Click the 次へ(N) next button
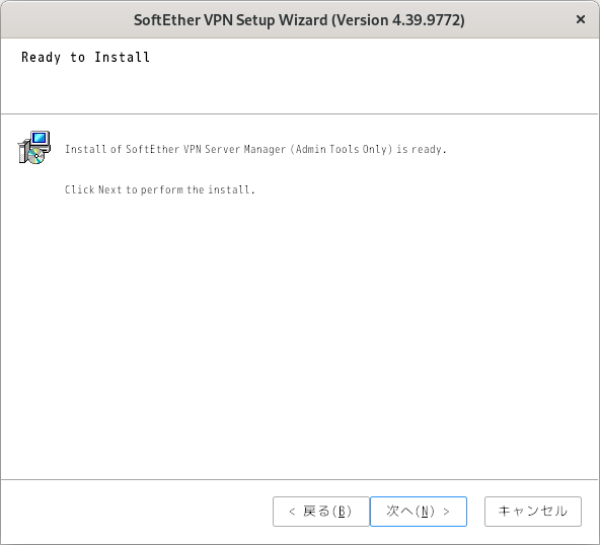Screen dimensions: 600x545 [x=418, y=511]
